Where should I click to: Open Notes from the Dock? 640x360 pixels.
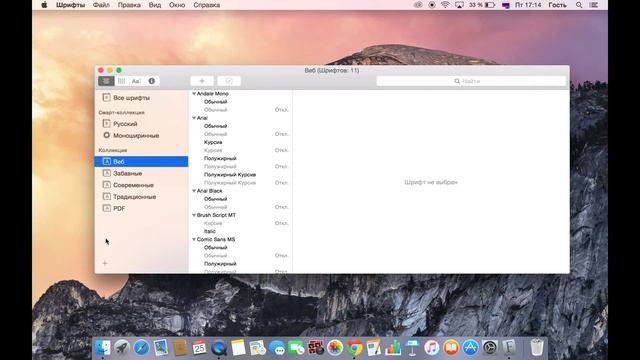coord(238,348)
